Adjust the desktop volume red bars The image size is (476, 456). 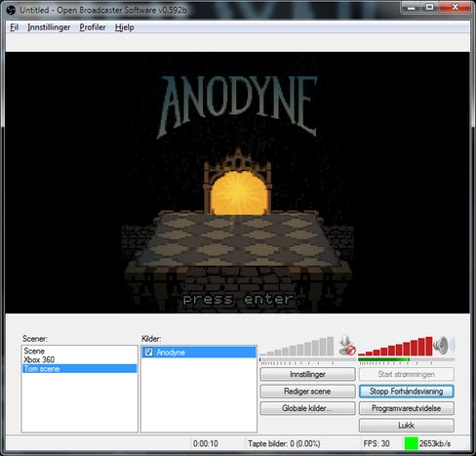pos(396,347)
